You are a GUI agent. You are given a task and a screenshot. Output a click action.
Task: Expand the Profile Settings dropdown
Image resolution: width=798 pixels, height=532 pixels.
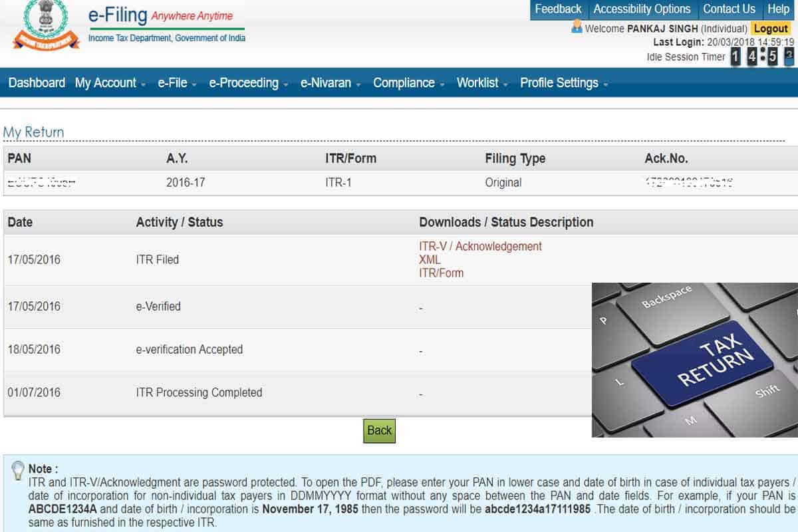coord(560,82)
